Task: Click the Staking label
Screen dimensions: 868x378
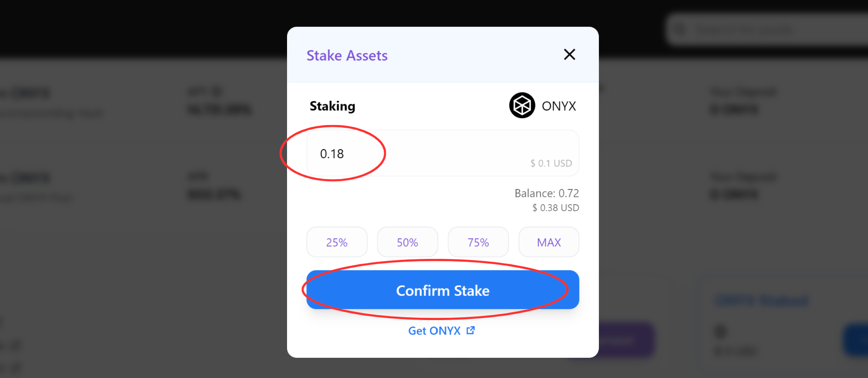Action: point(333,106)
